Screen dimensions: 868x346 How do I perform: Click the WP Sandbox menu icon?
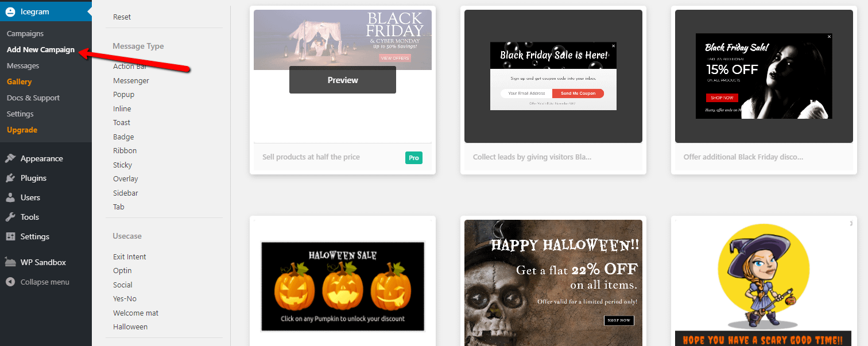point(10,262)
